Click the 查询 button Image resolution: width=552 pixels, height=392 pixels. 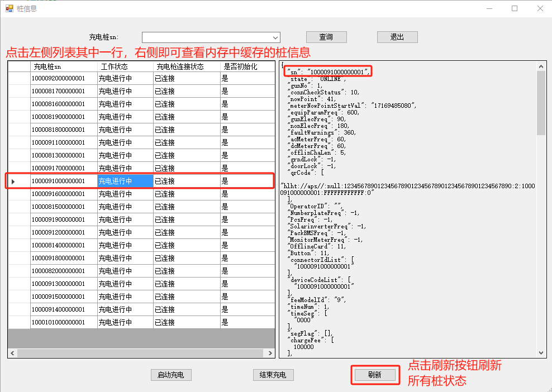click(x=326, y=37)
